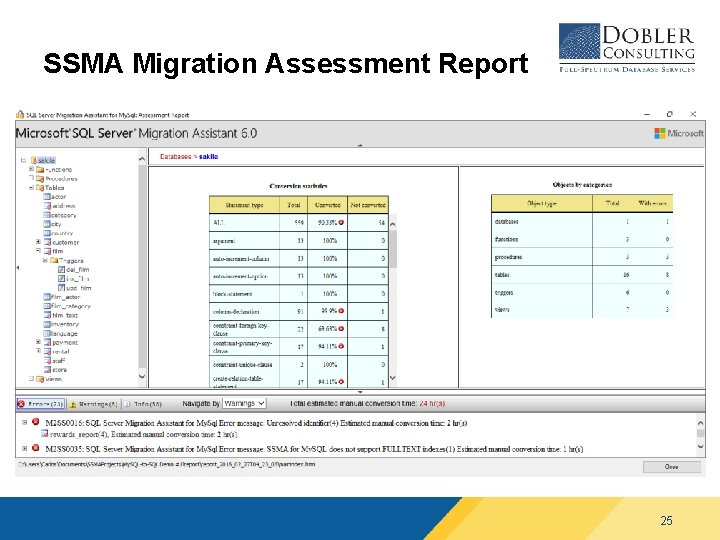Expand the M2SS0016 error message row
This screenshot has height=540, width=720.
(25, 422)
